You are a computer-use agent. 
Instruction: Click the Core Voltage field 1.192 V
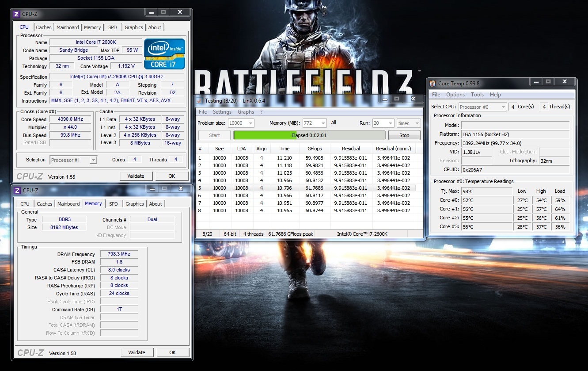point(126,66)
